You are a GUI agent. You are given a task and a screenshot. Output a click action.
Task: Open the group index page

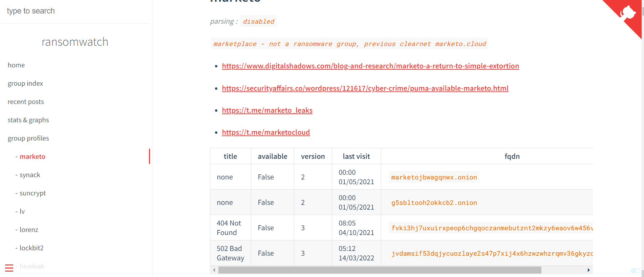[x=25, y=83]
